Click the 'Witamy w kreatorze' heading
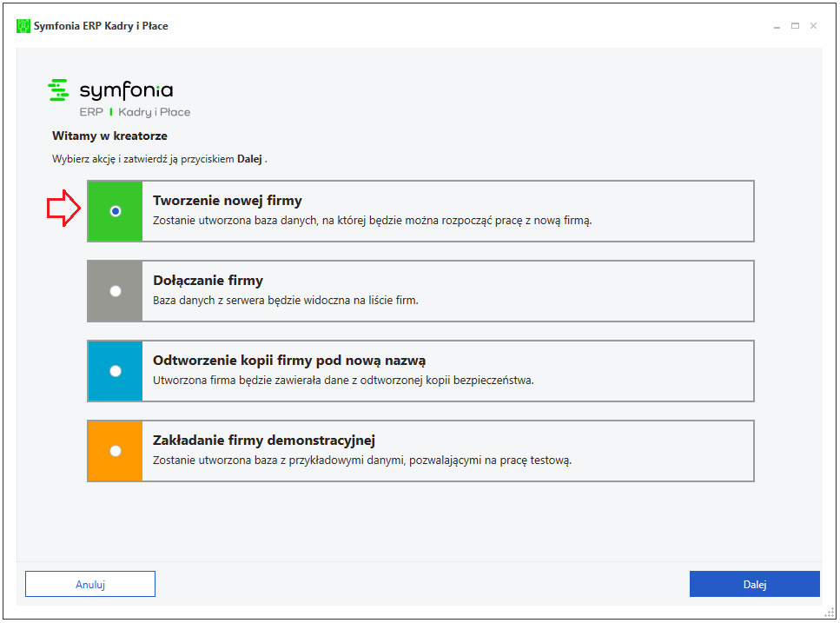This screenshot has width=840, height=623. pos(109,136)
